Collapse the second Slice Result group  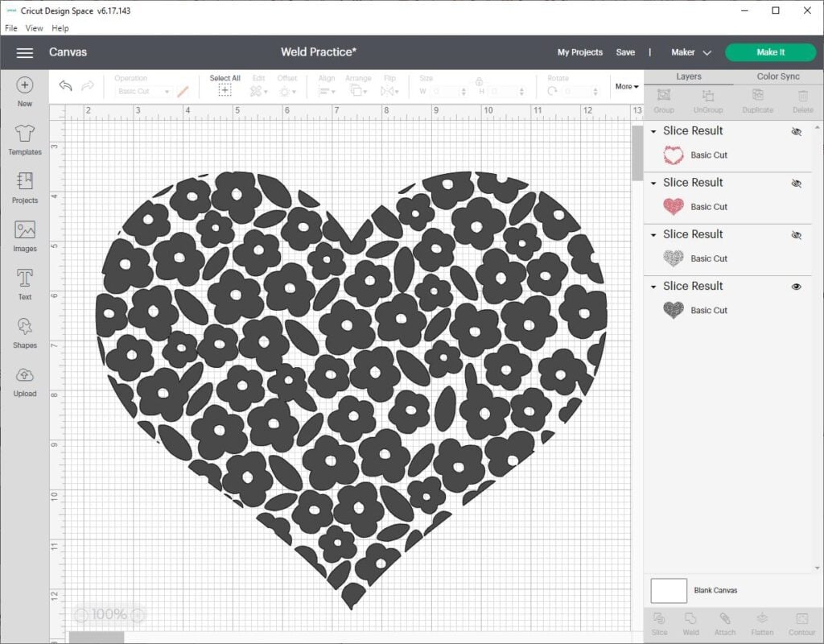click(653, 183)
